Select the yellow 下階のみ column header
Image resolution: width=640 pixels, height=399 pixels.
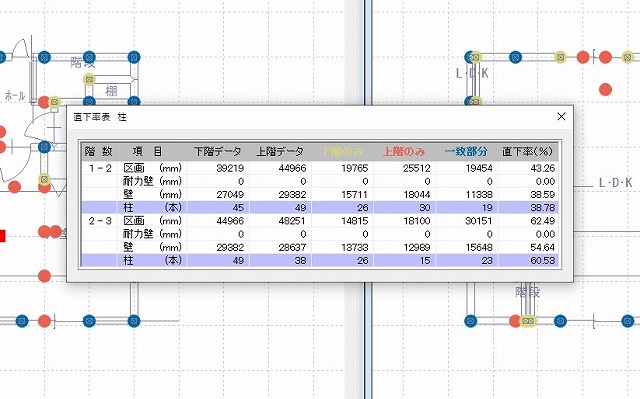pos(342,152)
